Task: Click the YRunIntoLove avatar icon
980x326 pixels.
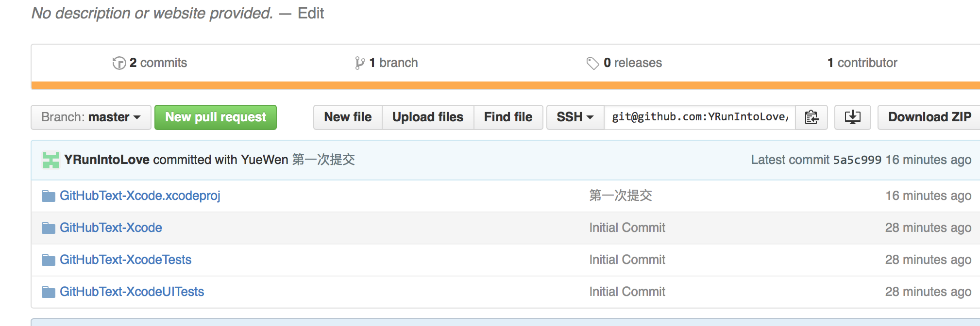Action: (51, 160)
